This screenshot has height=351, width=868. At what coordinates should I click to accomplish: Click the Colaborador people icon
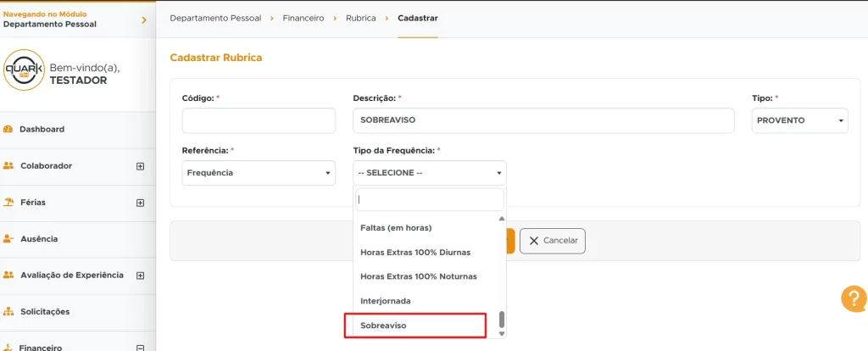point(8,166)
